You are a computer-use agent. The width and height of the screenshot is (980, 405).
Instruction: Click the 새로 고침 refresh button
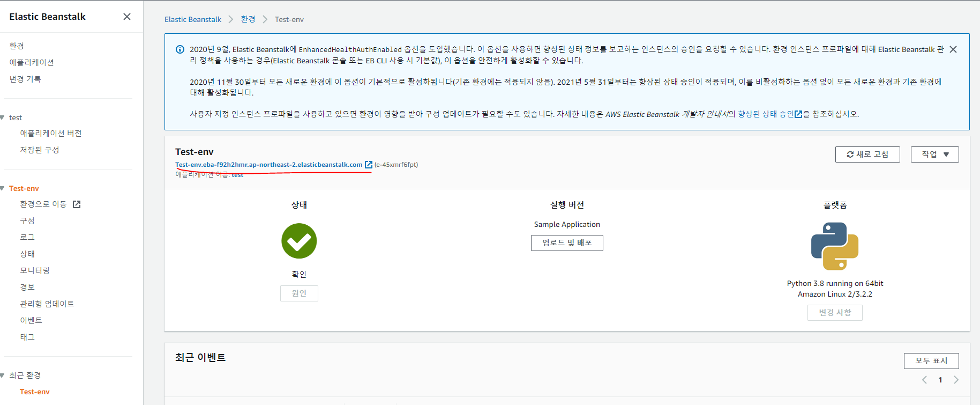pos(867,154)
